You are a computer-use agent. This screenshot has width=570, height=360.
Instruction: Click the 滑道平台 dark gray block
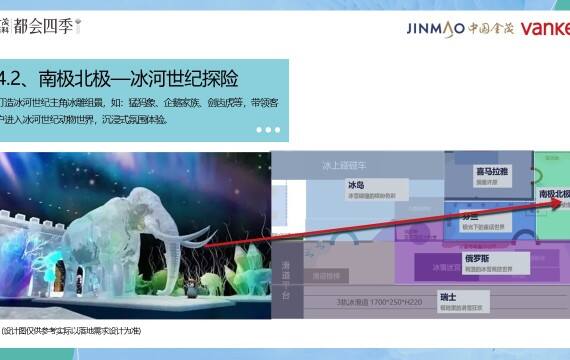287,280
